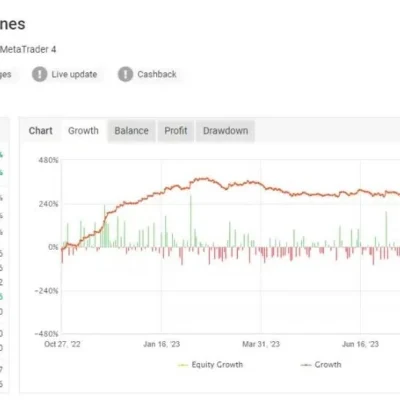The height and width of the screenshot is (400, 400).
Task: Select the Chart heading label
Action: click(41, 131)
